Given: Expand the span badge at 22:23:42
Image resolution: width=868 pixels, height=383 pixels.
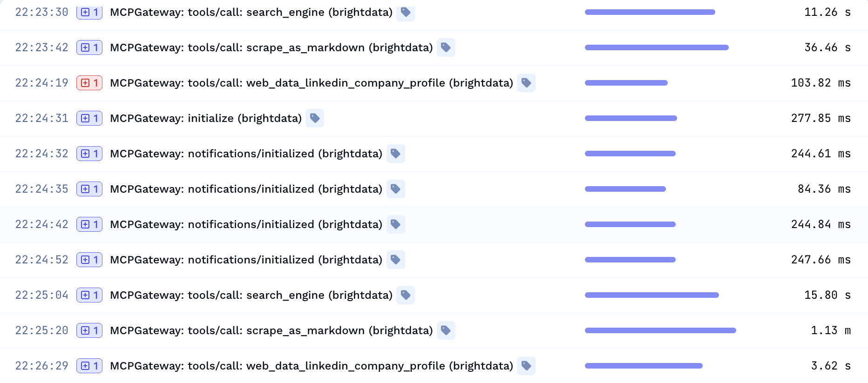Looking at the screenshot, I should click(x=89, y=47).
